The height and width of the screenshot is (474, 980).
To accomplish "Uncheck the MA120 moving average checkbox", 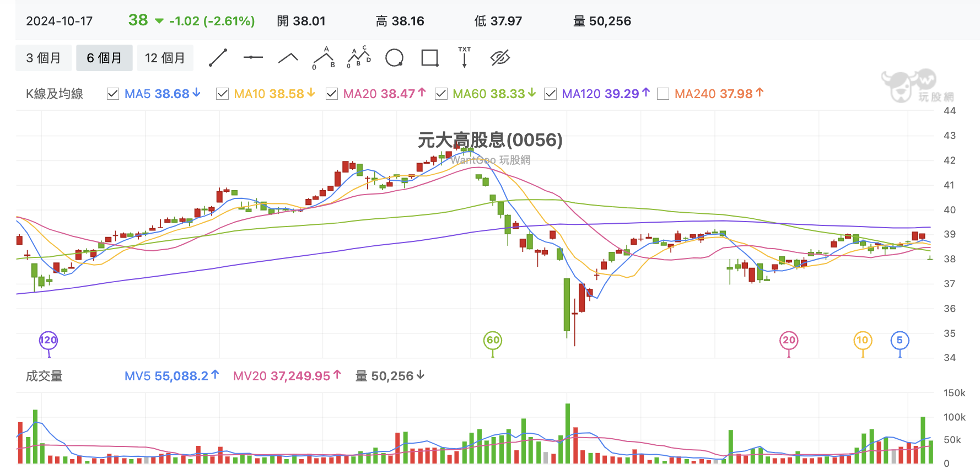I will 550,94.
